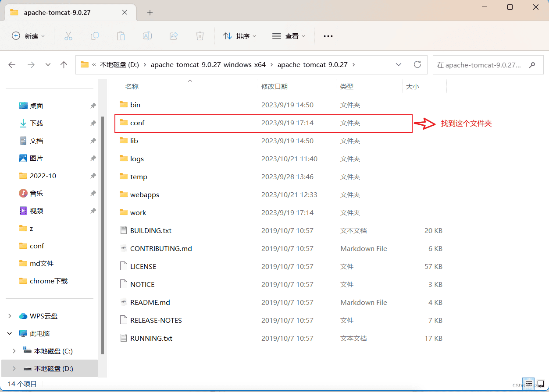The width and height of the screenshot is (549, 392).
Task: Click the Share icon in toolbar
Action: pyautogui.click(x=174, y=36)
